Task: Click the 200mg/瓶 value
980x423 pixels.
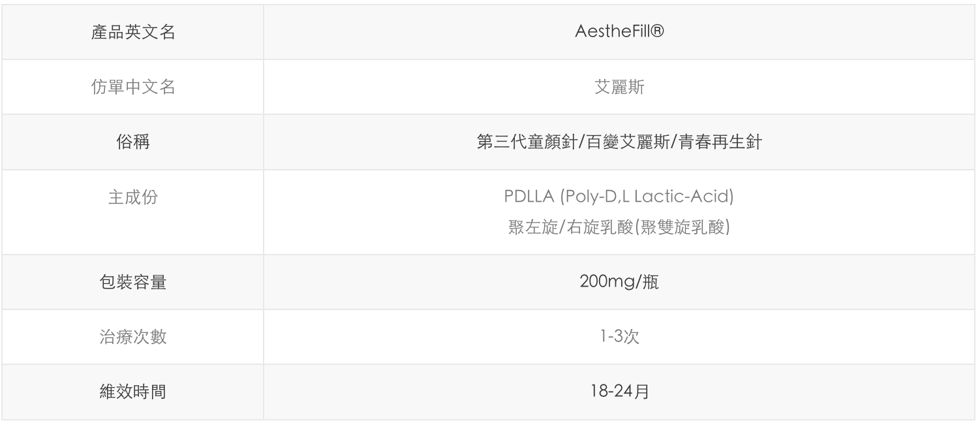Action: (619, 283)
